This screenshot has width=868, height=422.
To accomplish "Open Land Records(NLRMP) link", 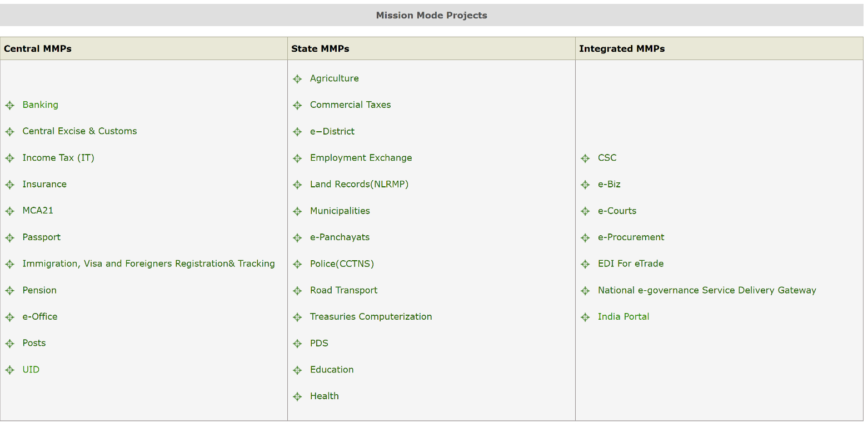I will coord(359,184).
